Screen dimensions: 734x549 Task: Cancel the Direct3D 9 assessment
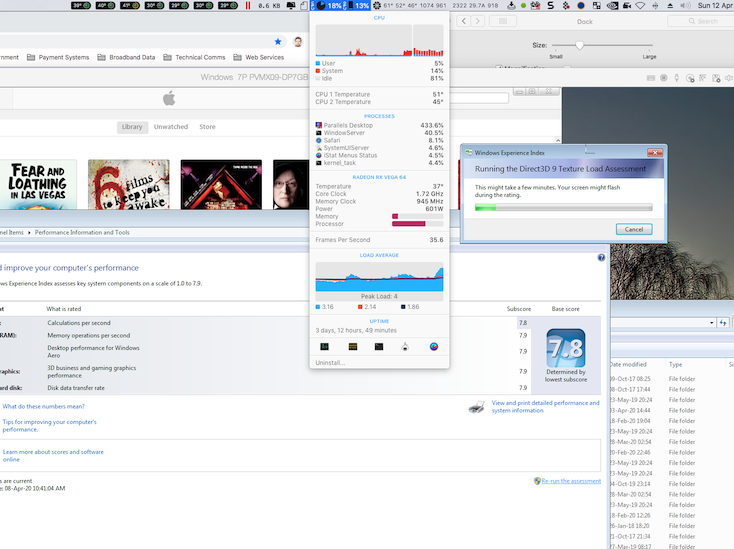[633, 229]
